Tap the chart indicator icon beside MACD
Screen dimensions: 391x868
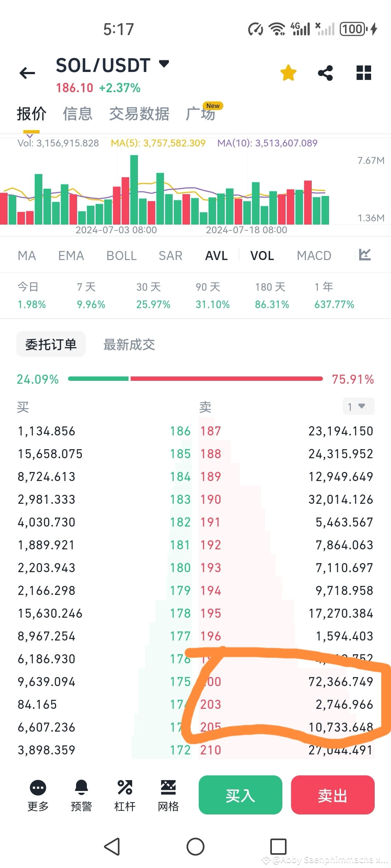point(365,255)
